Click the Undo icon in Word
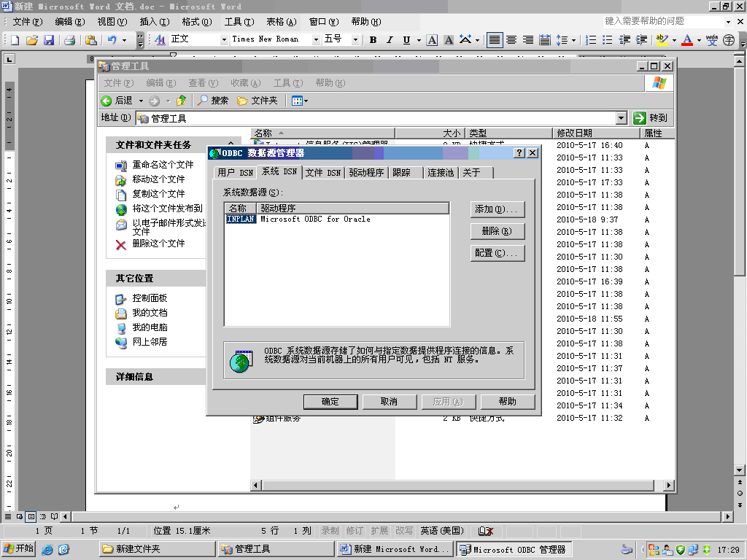This screenshot has width=747, height=560. [113, 40]
